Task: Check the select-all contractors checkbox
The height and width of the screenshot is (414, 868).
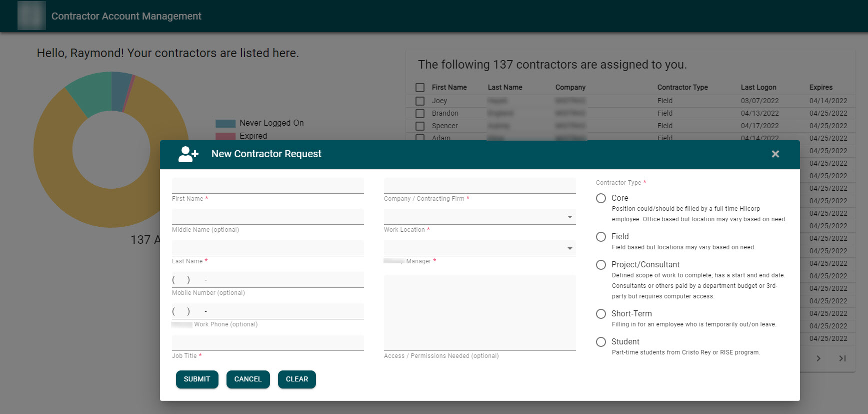Action: click(420, 88)
